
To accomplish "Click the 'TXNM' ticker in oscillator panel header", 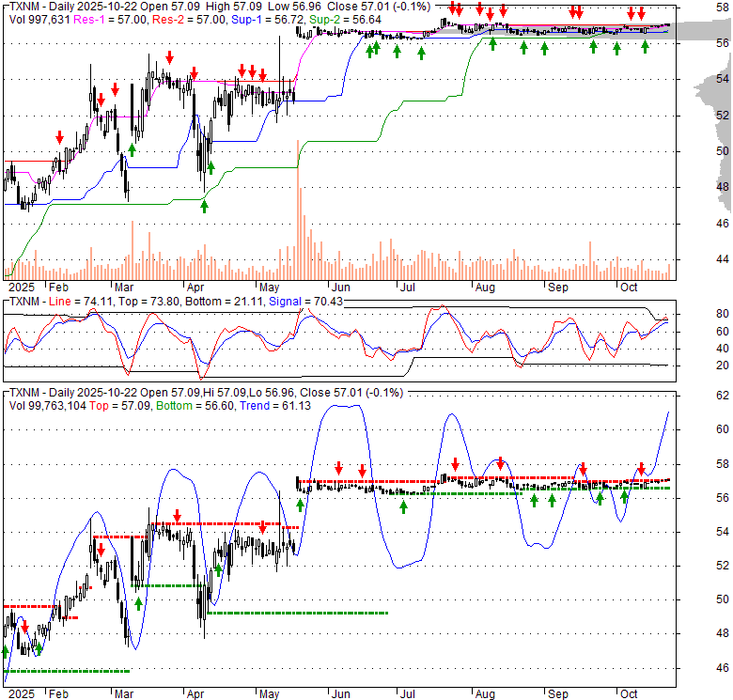I will pos(24,302).
